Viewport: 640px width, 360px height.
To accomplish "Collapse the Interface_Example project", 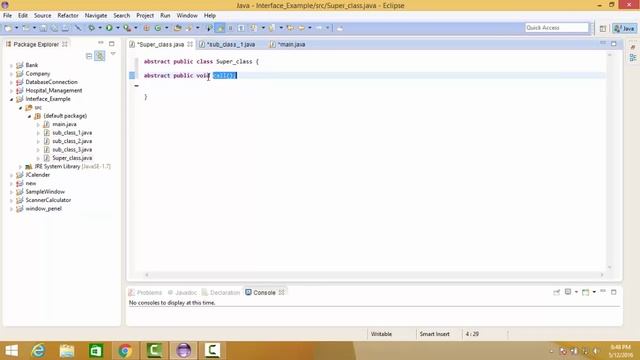I will click(x=11, y=99).
